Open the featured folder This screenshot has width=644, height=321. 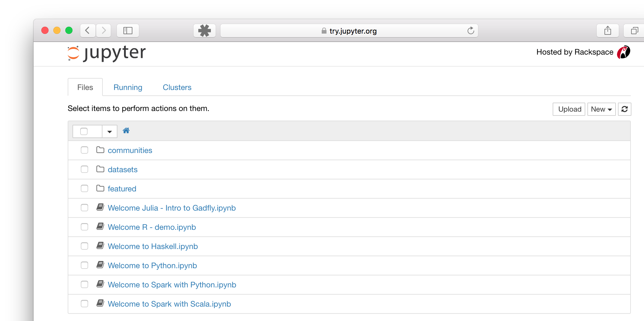point(122,189)
